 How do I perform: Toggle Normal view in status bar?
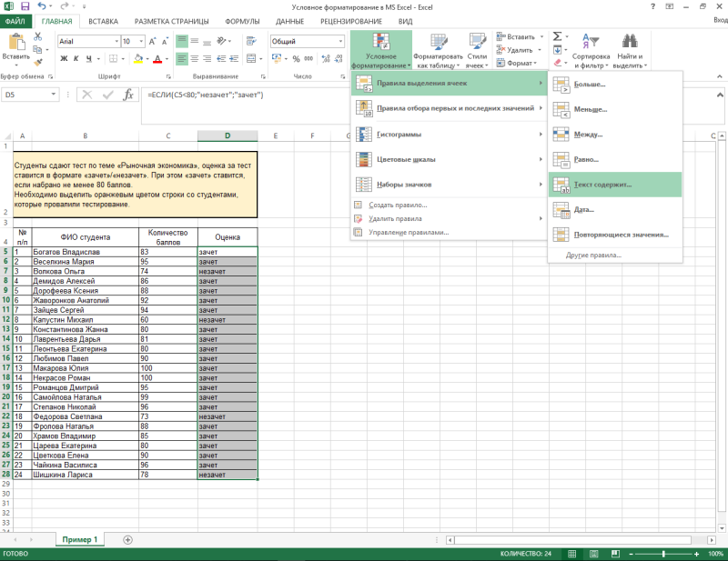click(x=572, y=554)
